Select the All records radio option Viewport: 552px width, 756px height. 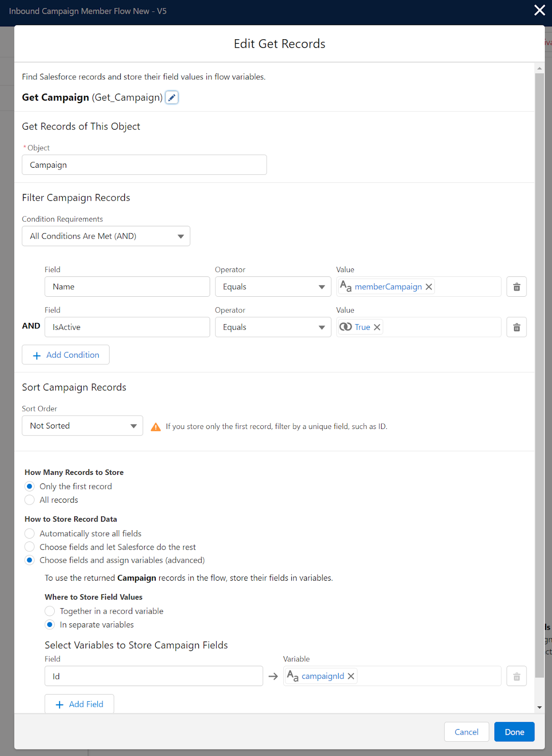(x=30, y=500)
